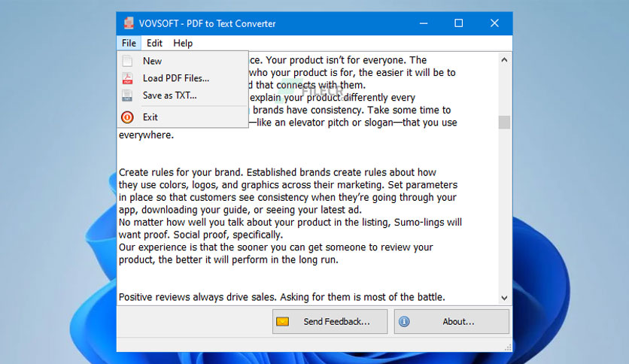Click line 'product, the better it will perform'
Screen dimensions: 629x364
[x=228, y=259]
